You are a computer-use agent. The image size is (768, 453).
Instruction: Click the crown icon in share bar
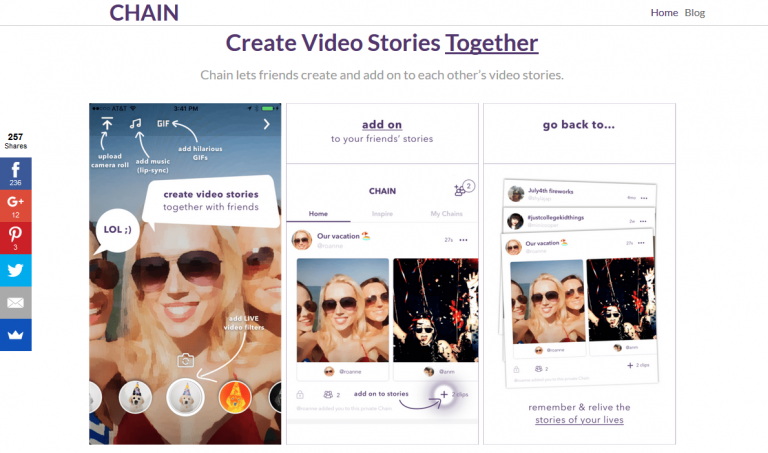[x=16, y=335]
